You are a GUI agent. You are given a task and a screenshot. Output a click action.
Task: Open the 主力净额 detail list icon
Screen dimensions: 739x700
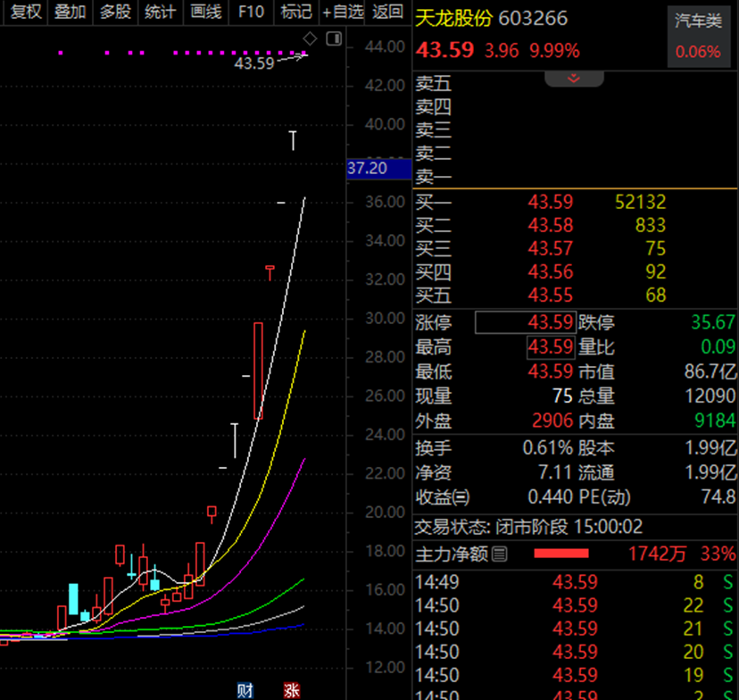click(500, 554)
